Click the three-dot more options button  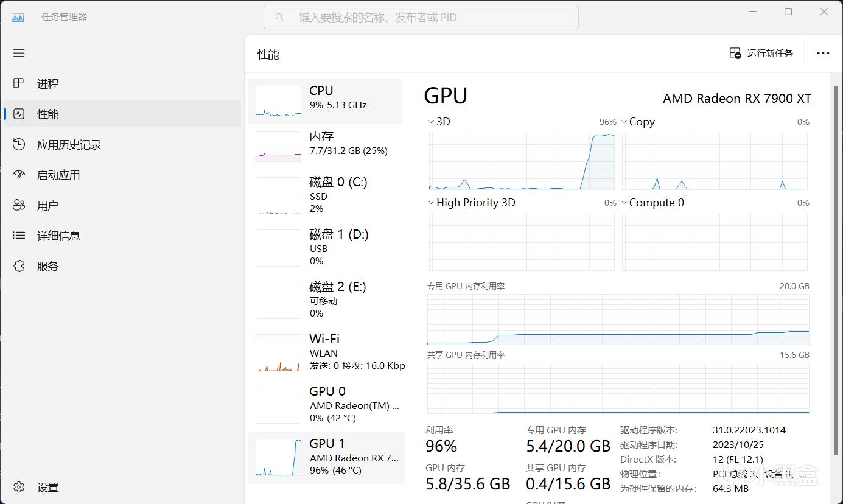coord(823,54)
